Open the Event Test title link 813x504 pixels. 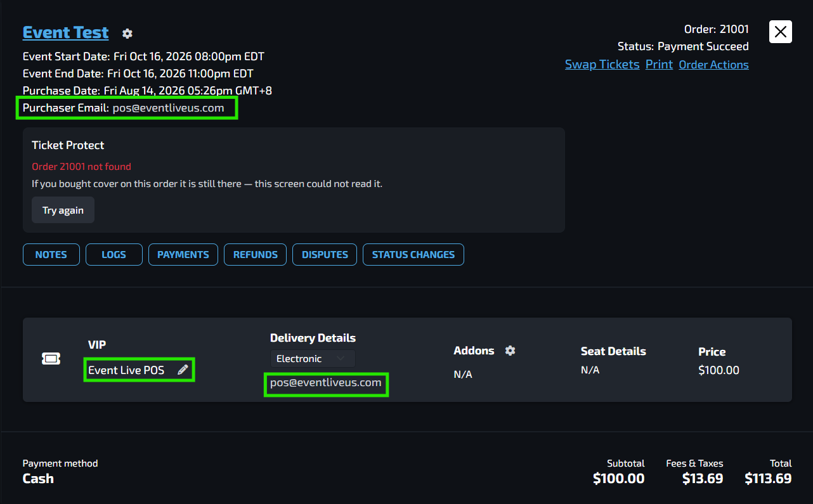pyautogui.click(x=66, y=32)
